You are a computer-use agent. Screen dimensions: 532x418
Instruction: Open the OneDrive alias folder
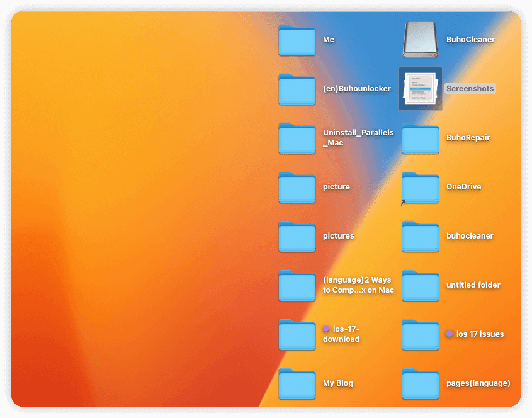(x=420, y=188)
